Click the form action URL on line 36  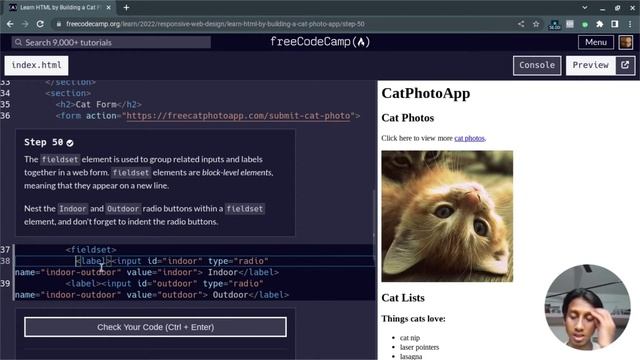(x=238, y=116)
